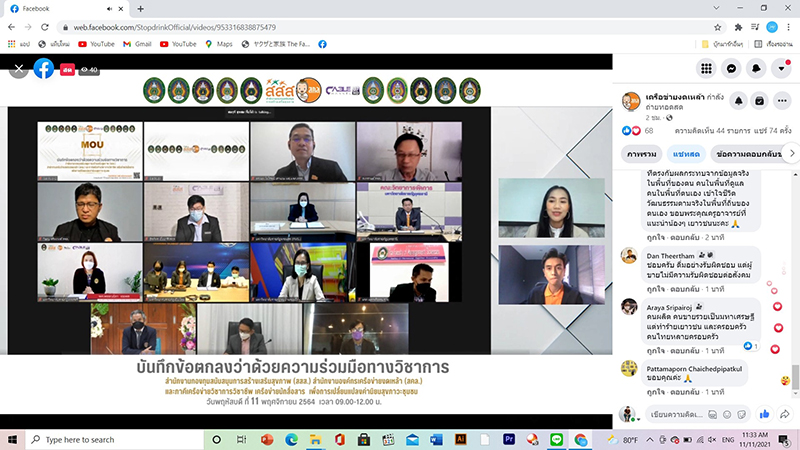Open Facebook home via logo
The height and width of the screenshot is (450, 800).
[44, 68]
